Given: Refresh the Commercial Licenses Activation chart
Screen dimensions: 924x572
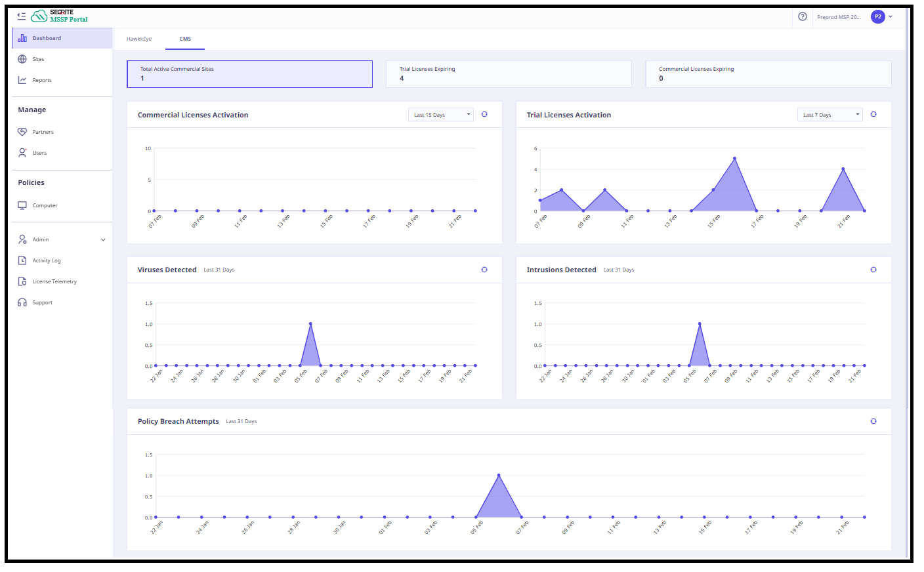Looking at the screenshot, I should tap(484, 114).
